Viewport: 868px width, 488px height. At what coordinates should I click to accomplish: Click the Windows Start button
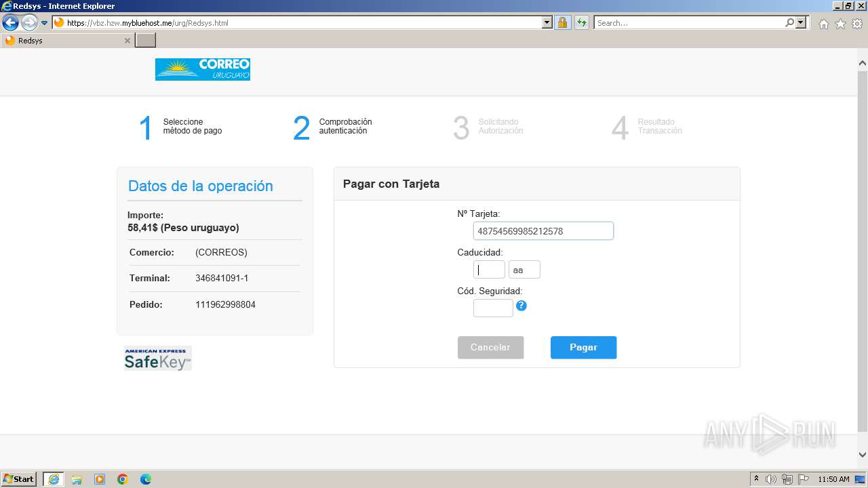click(x=19, y=479)
